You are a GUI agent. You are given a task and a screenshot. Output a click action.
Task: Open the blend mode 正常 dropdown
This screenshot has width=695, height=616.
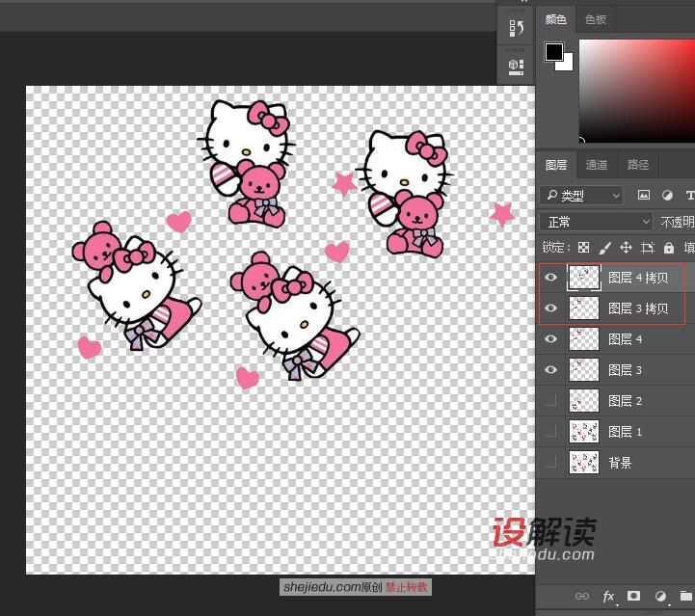(596, 222)
